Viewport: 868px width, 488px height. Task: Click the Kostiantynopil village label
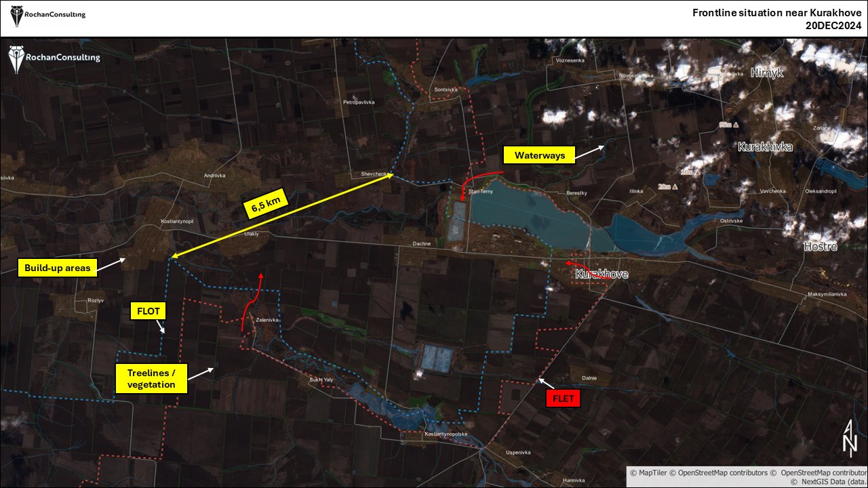pos(177,222)
